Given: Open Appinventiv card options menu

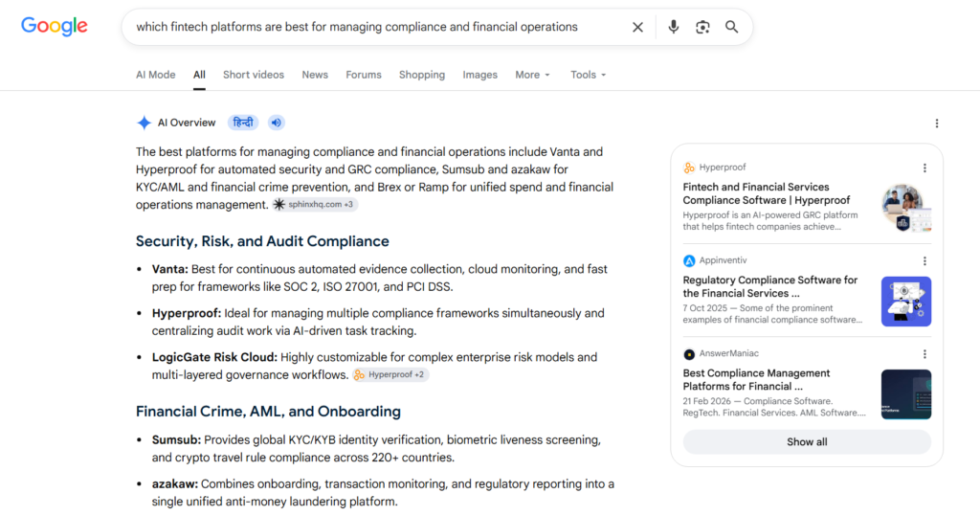Looking at the screenshot, I should (x=925, y=260).
